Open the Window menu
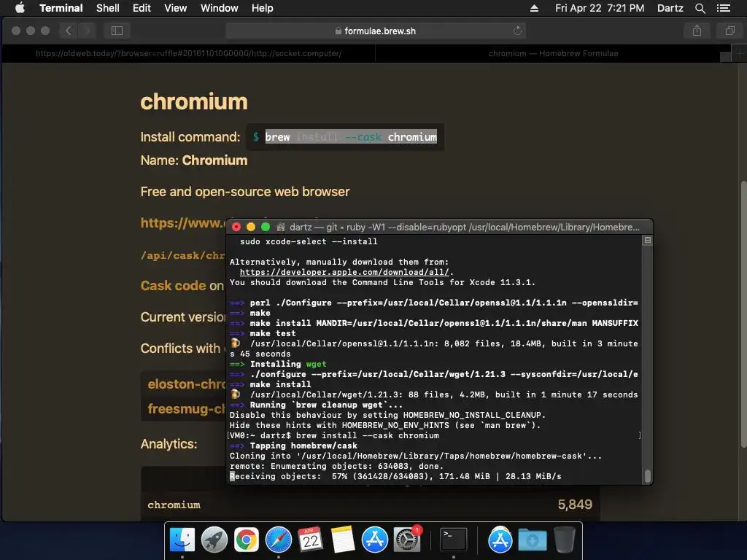The width and height of the screenshot is (747, 560). pyautogui.click(x=219, y=8)
